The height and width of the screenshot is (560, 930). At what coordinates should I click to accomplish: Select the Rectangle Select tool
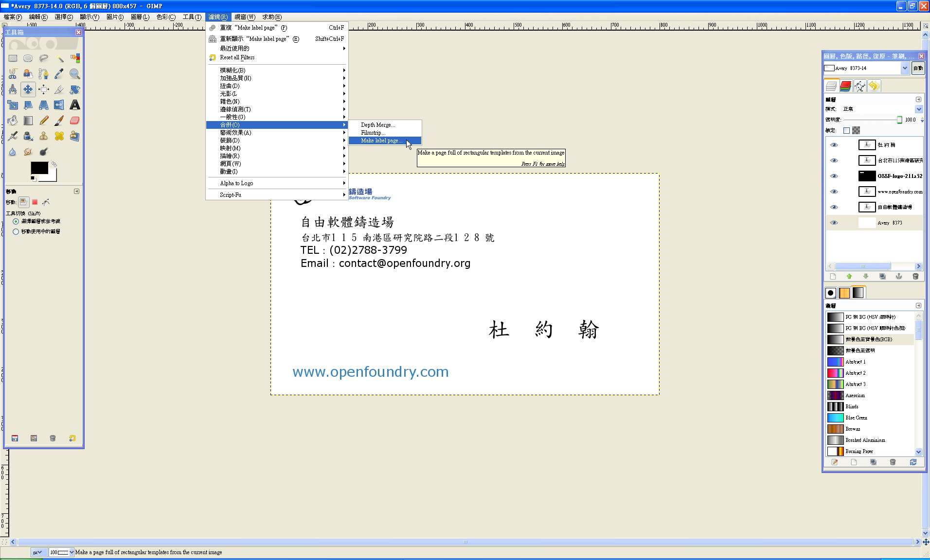coord(13,58)
